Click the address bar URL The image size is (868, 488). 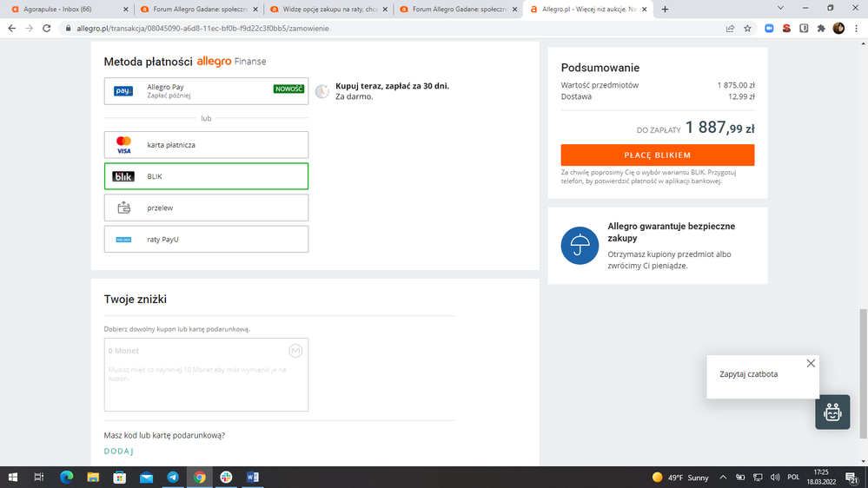[x=202, y=28]
